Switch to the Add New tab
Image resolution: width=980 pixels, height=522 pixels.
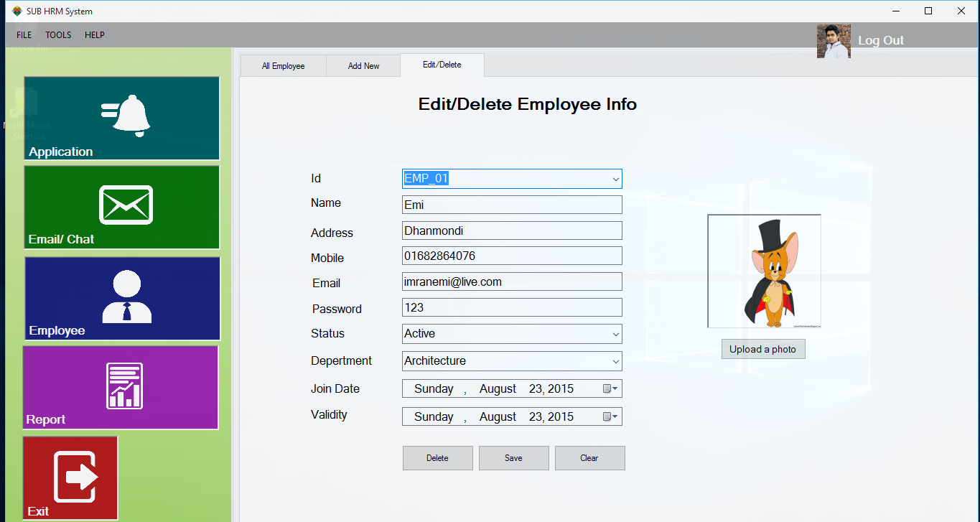363,65
